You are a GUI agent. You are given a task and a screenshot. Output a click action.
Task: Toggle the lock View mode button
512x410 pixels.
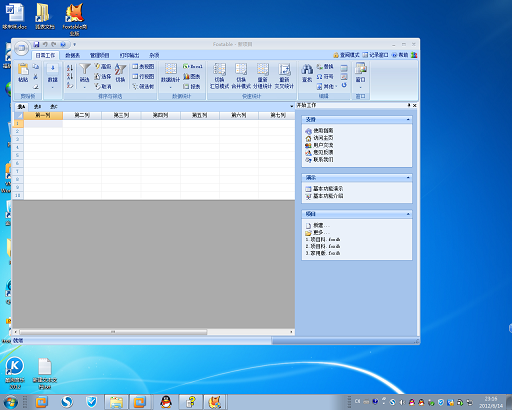346,55
